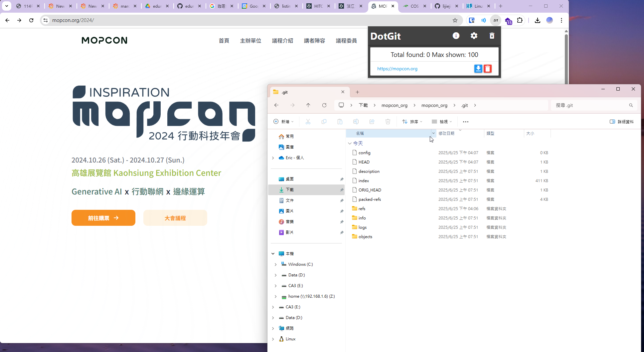Open 排序 (Sort) dropdown in Explorer

(412, 122)
